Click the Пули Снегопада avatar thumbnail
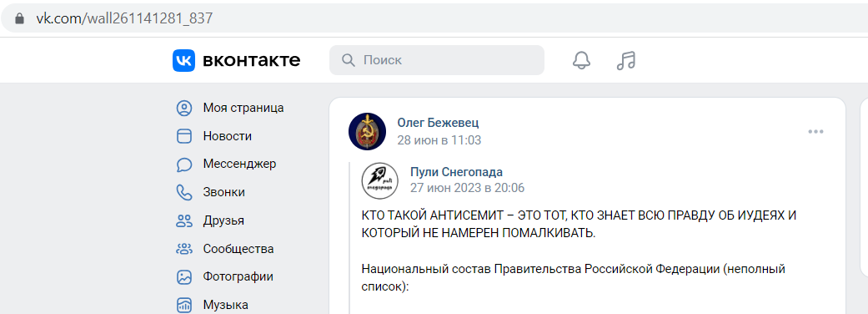 point(379,181)
